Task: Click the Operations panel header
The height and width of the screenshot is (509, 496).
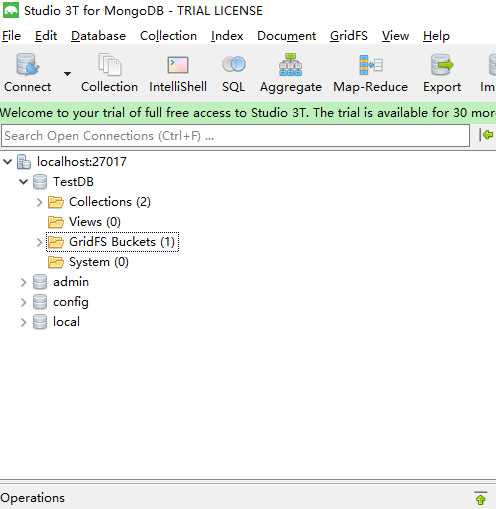Action: pyautogui.click(x=32, y=498)
